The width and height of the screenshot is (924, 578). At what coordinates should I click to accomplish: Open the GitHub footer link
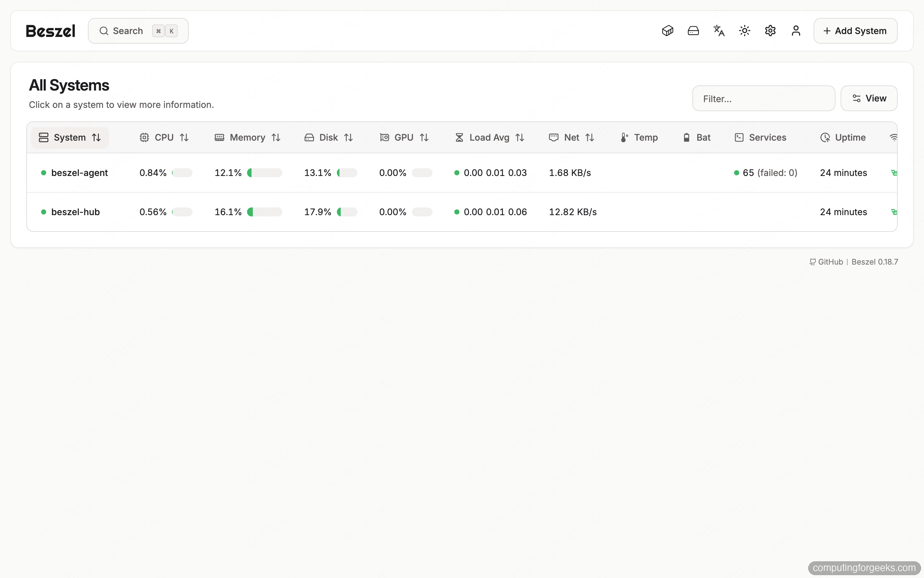coord(826,262)
